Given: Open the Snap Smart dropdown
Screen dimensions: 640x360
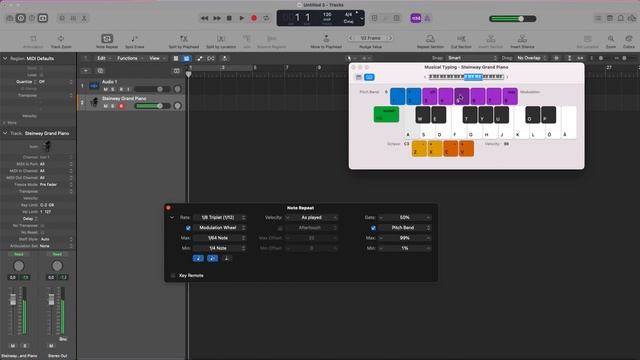Looking at the screenshot, I should pyautogui.click(x=472, y=58).
